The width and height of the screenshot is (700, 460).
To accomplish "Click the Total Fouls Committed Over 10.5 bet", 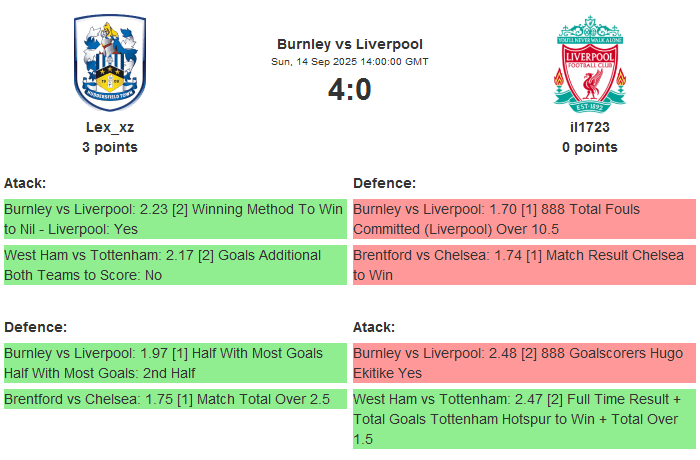I will click(x=524, y=219).
